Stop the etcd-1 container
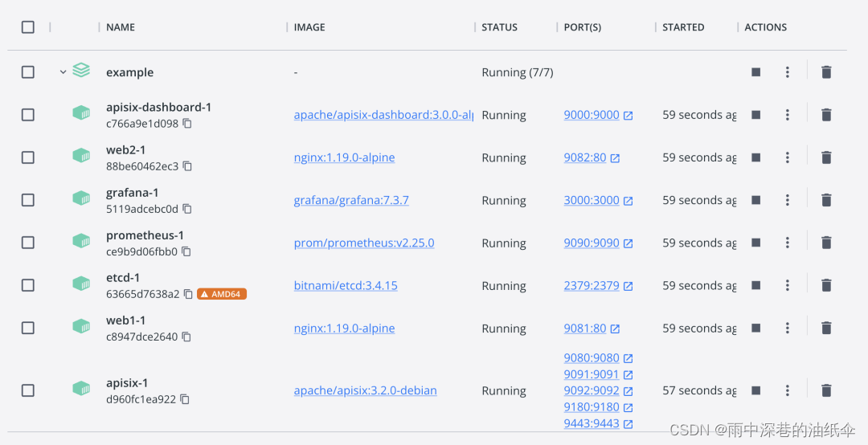Viewport: 868px width, 445px height. pos(755,285)
